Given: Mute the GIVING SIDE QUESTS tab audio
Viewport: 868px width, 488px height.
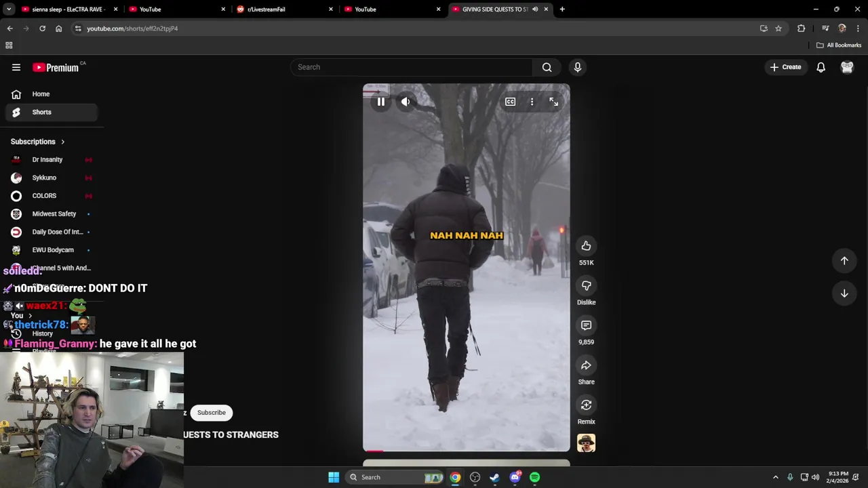Looking at the screenshot, I should 535,9.
